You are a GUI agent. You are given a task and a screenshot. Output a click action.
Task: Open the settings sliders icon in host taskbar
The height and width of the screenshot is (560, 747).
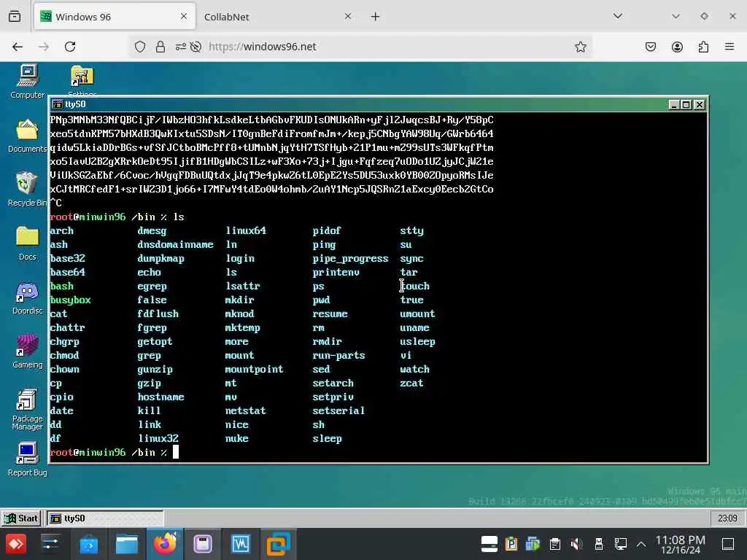[x=50, y=544]
